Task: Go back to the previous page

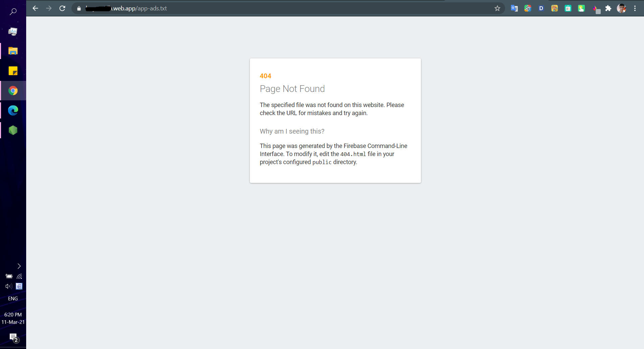Action: pos(35,8)
